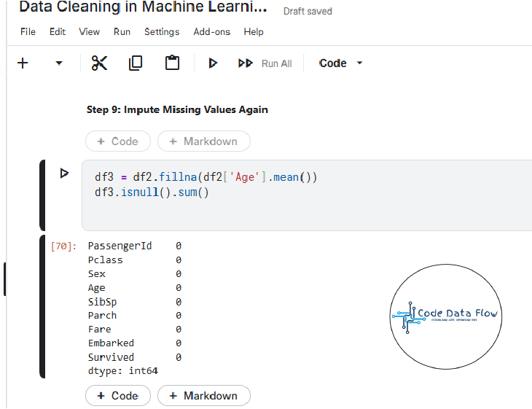Viewport: 532px width, 409px height.
Task: Open the Code cell type dropdown
Action: pos(340,63)
